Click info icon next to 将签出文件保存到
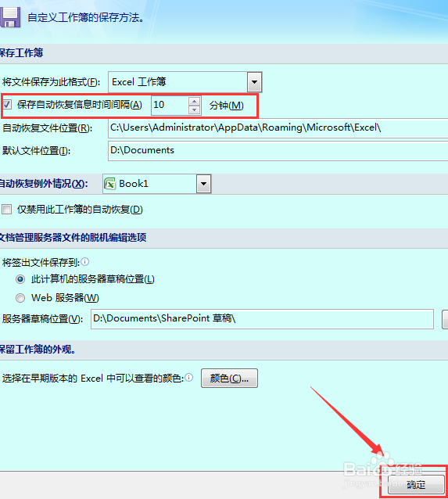This screenshot has width=448, height=499. [x=85, y=262]
